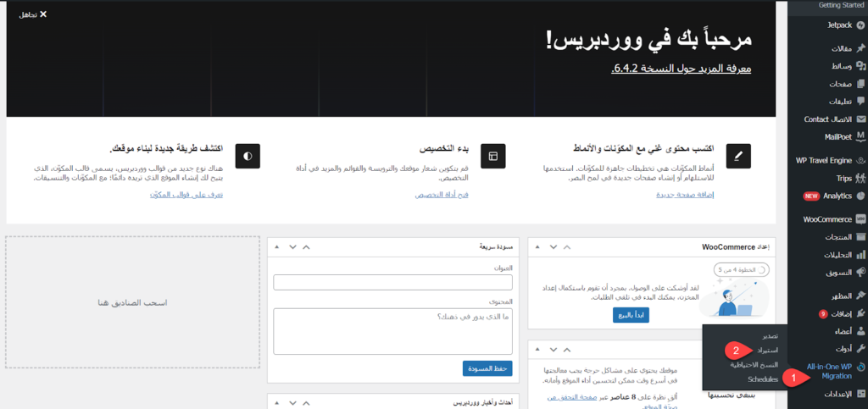Collapse the quick draft widget with triangle toggle
The height and width of the screenshot is (409, 868).
coord(277,246)
